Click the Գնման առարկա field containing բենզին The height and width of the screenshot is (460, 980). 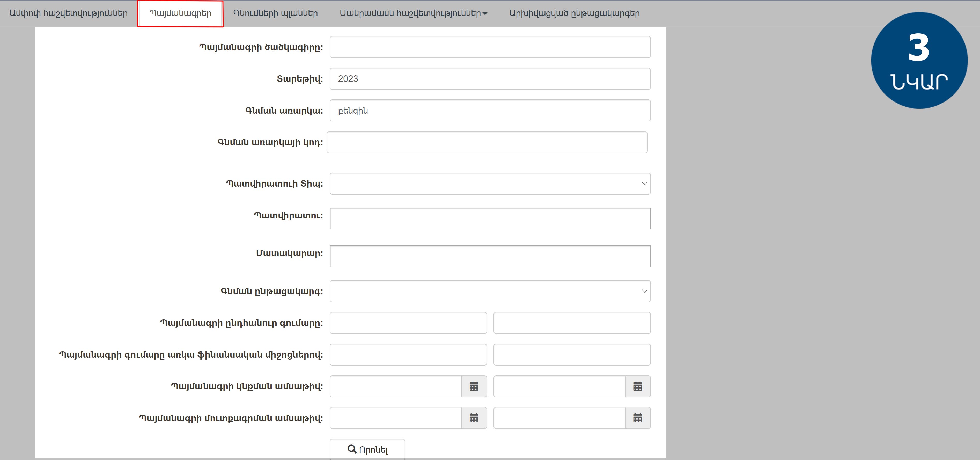490,111
